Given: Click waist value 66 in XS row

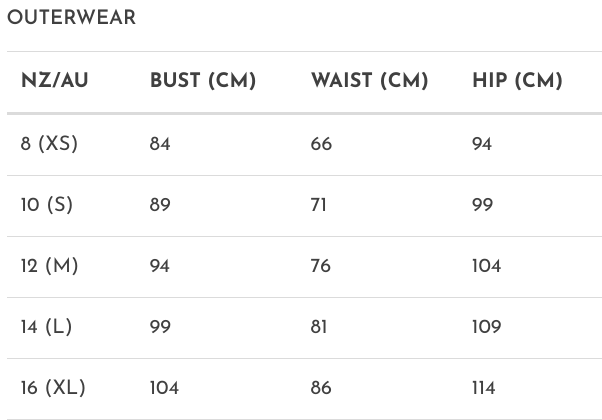Looking at the screenshot, I should 321,144.
